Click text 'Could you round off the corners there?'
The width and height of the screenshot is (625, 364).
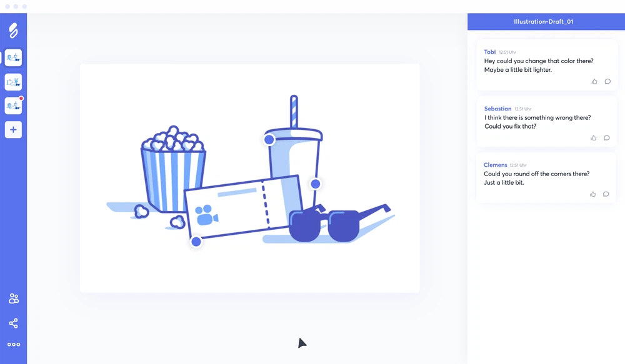pyautogui.click(x=536, y=174)
